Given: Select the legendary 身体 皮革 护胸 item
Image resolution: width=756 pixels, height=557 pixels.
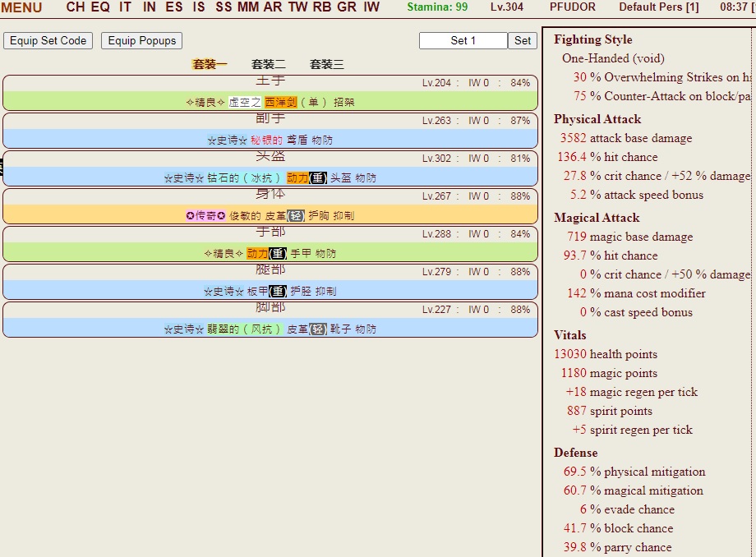Looking at the screenshot, I should coord(270,215).
